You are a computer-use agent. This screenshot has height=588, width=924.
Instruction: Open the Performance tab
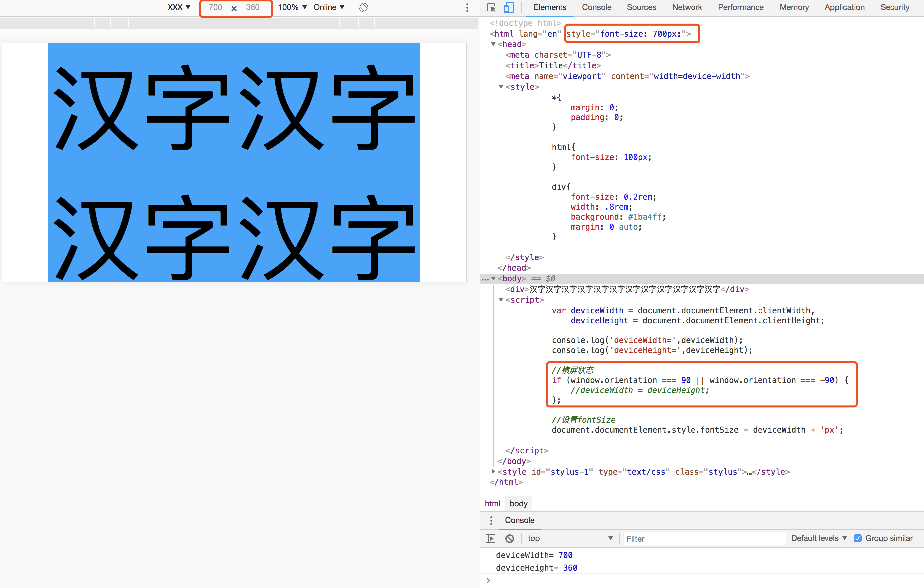[741, 7]
